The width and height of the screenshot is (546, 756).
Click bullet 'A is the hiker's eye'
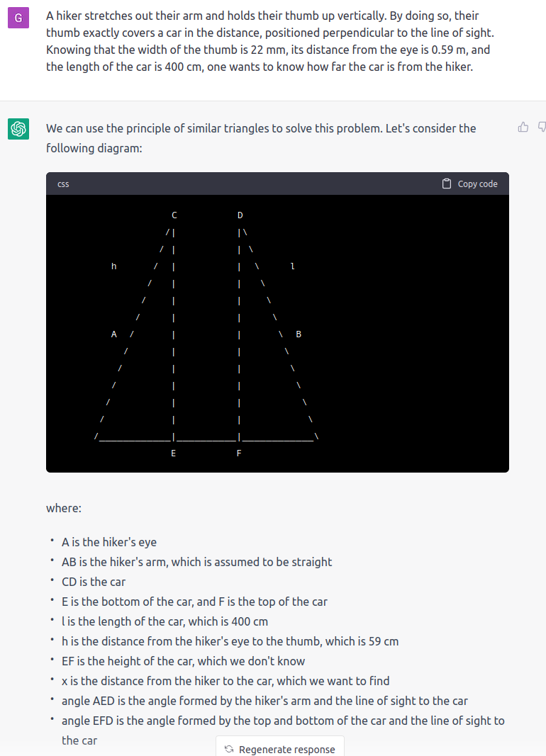click(x=109, y=542)
